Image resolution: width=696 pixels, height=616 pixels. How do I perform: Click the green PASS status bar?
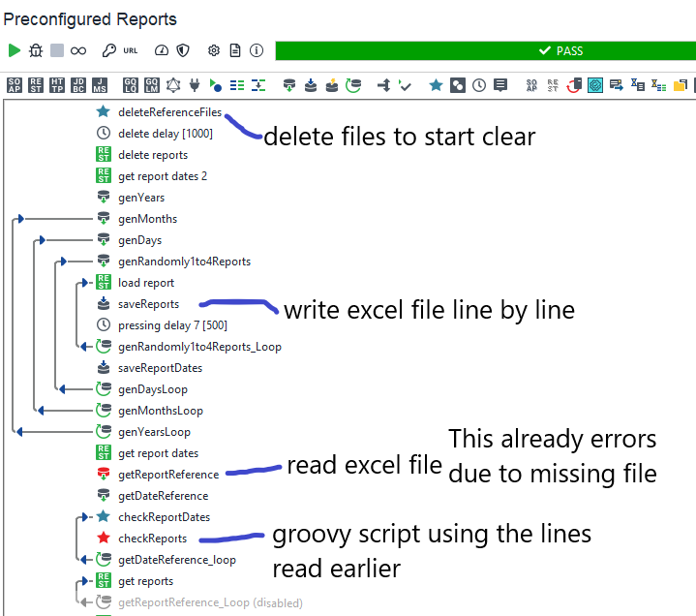point(485,50)
